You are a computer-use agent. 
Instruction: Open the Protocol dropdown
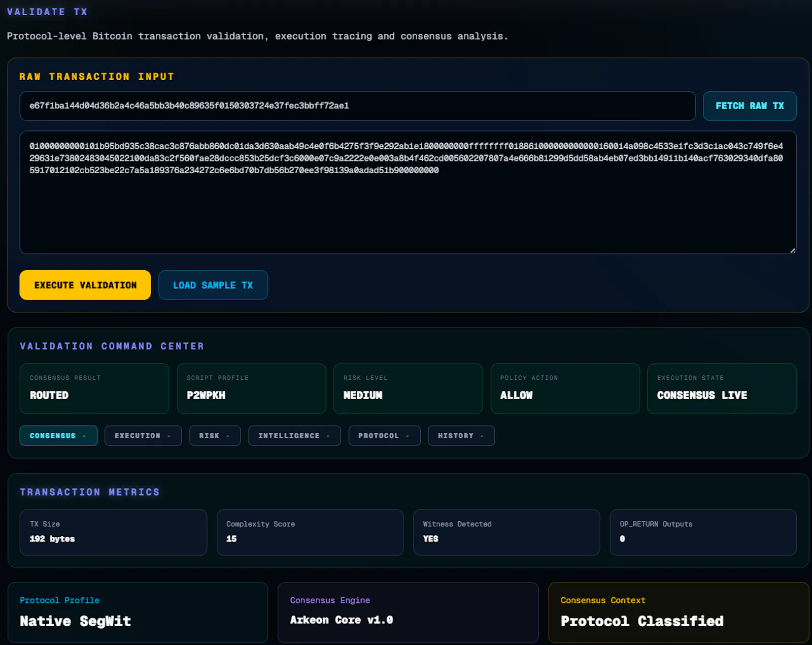[385, 436]
